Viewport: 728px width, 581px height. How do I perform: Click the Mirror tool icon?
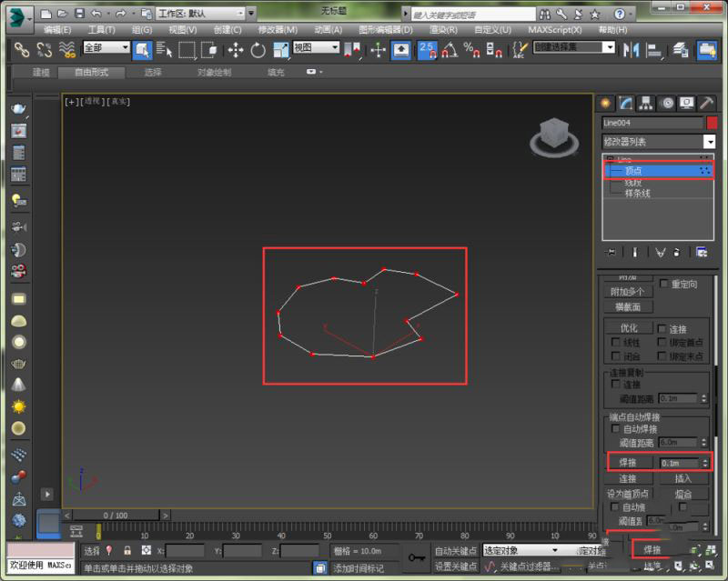click(x=631, y=50)
